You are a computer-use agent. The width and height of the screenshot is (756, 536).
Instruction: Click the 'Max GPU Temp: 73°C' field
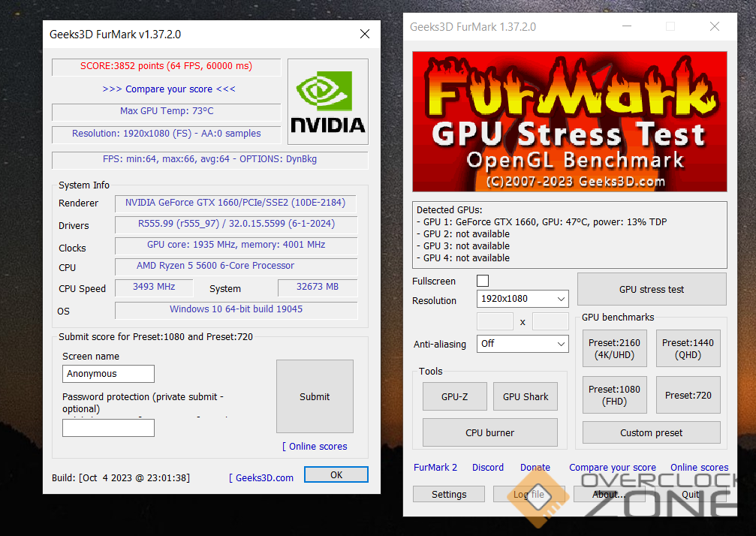coord(167,111)
